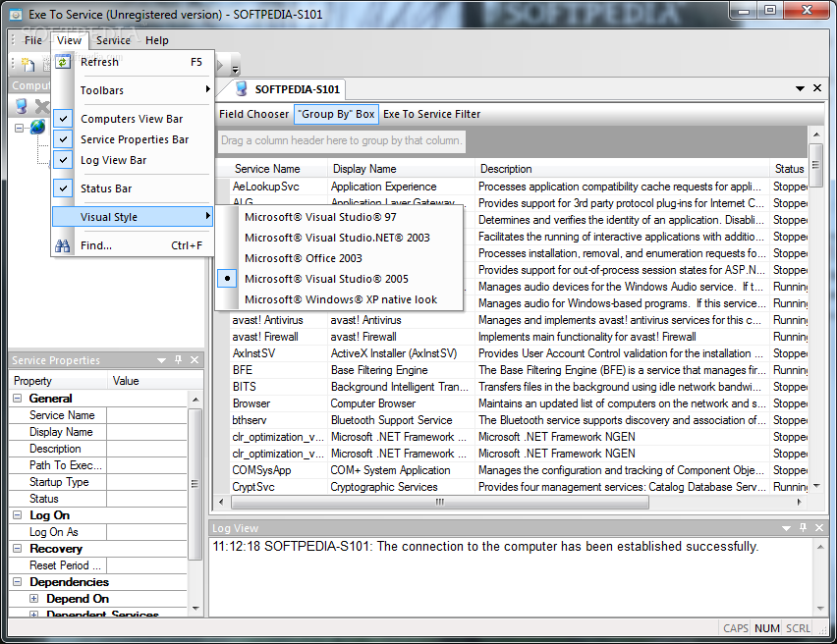Expand the Depend On node
This screenshot has height=644, width=837.
(x=33, y=598)
